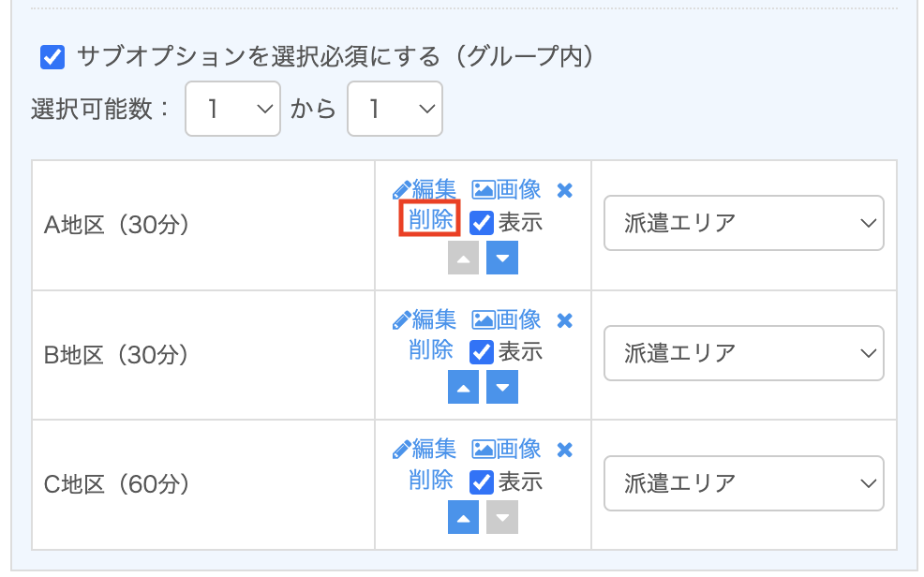Click the pencil edit icon for B地区
924x577 pixels.
pos(403,320)
